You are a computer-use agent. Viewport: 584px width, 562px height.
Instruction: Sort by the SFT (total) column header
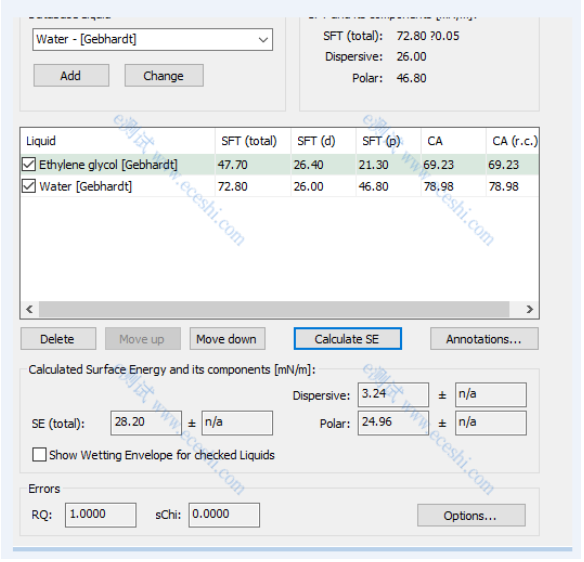click(x=253, y=141)
